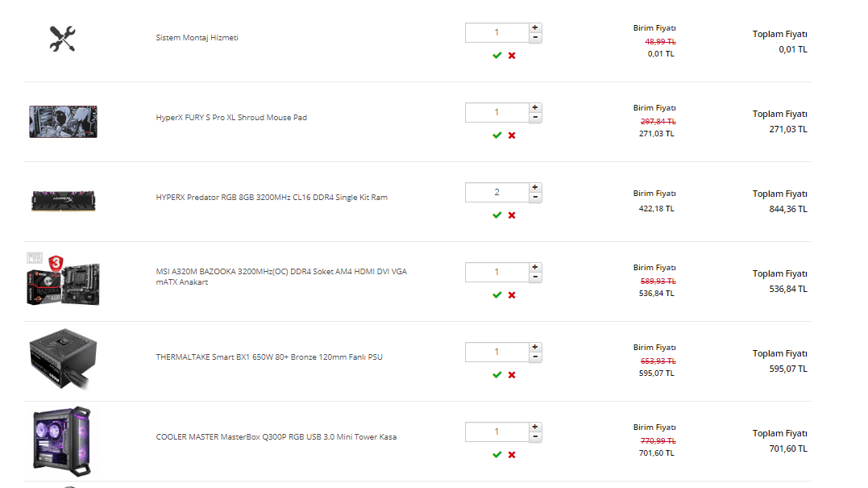This screenshot has height=488, width=868.
Task: Confirm quantity for COOLER MASTER MasterBox case
Action: tap(497, 455)
